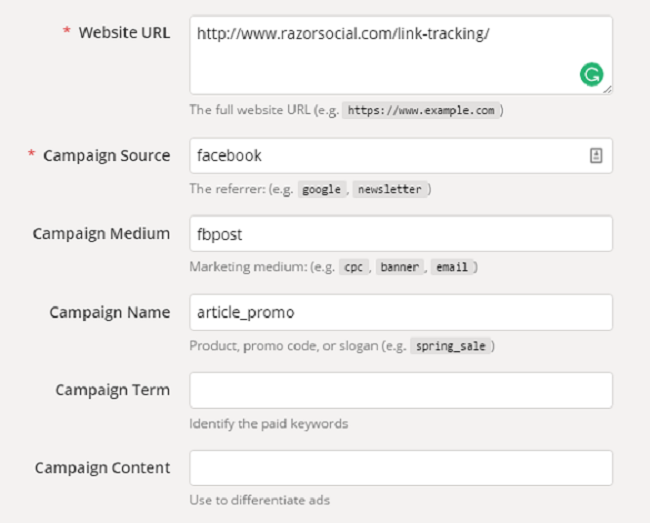Click the Campaign Source label
Image resolution: width=650 pixels, height=523 pixels.
(106, 156)
